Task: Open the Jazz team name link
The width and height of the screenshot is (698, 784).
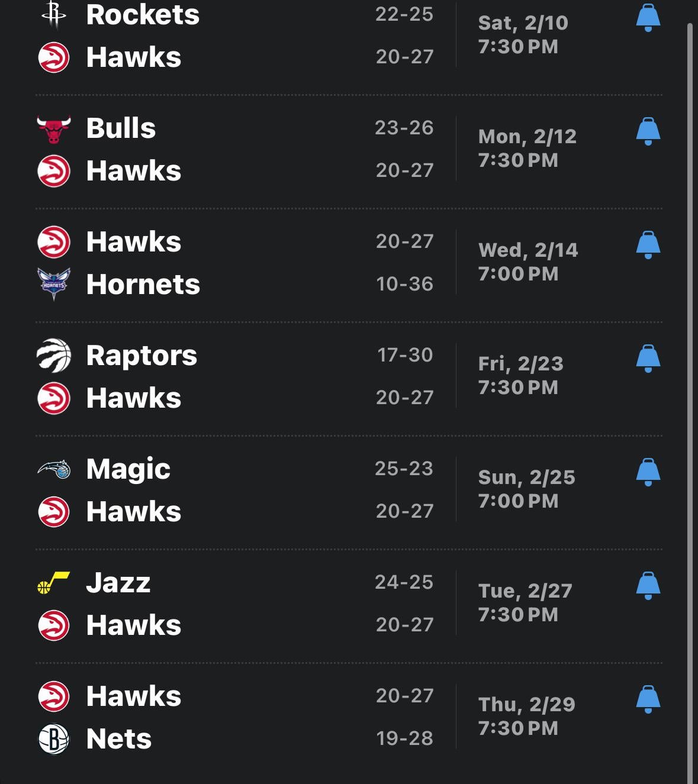Action: [x=118, y=583]
